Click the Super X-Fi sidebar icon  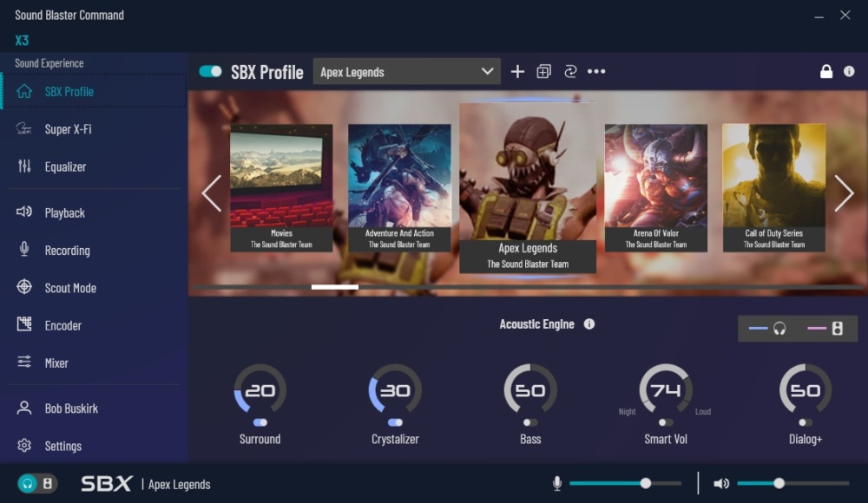[23, 129]
